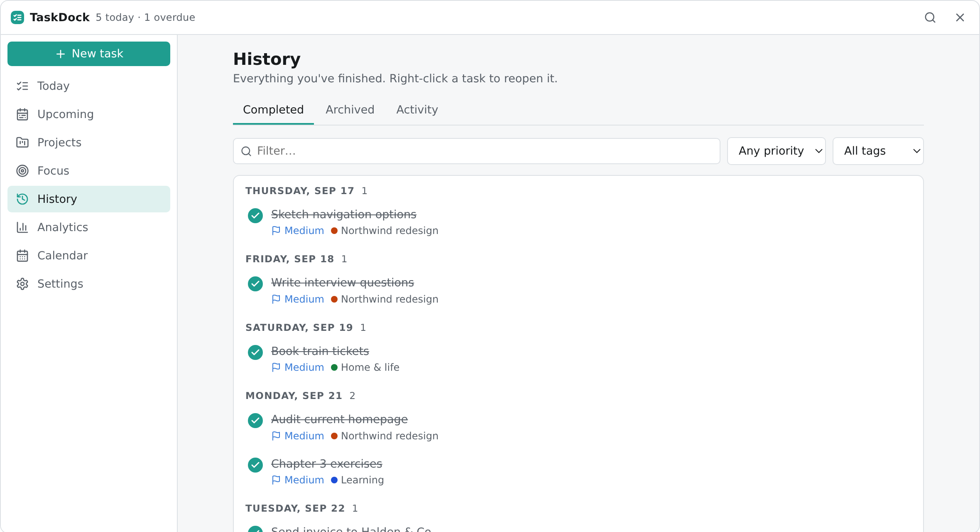Viewport: 980px width, 532px height.
Task: Click the Analytics bar chart icon
Action: 22,227
